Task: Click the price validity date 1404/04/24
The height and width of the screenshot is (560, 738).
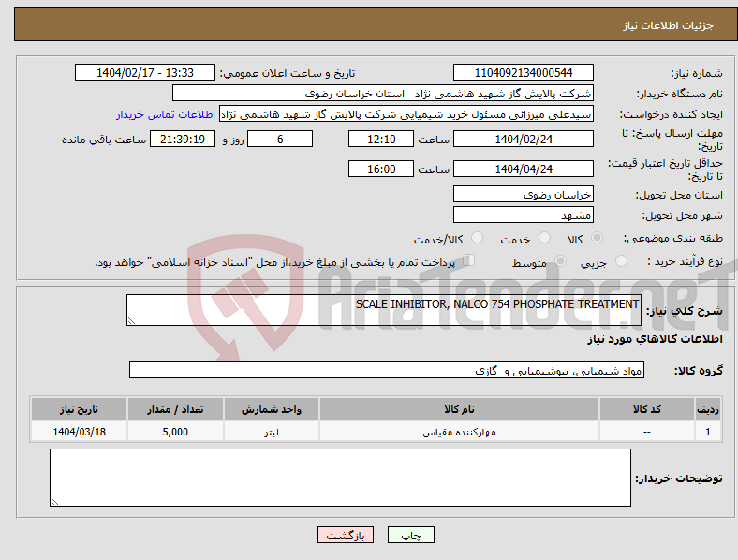Action: [x=523, y=169]
